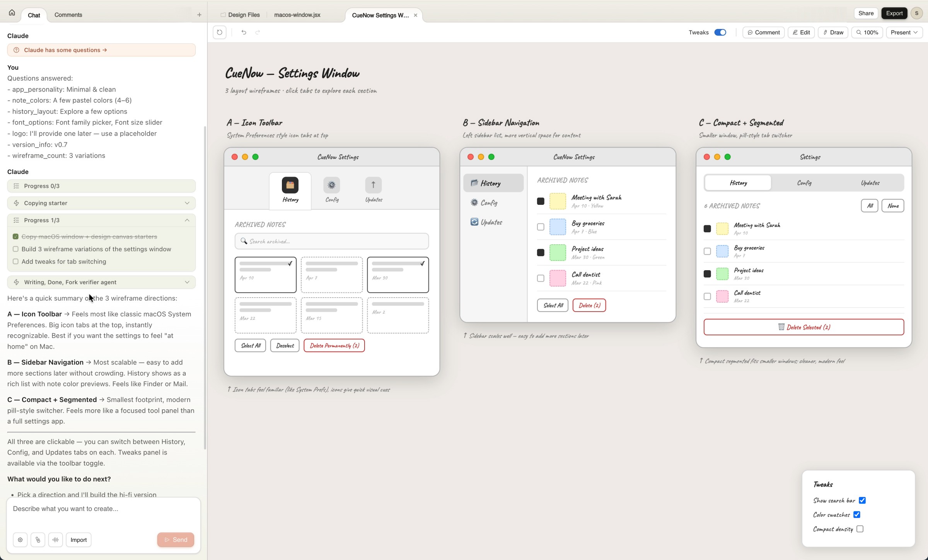Click the home icon in the top left
Screen dimensions: 928x560
click(x=12, y=12)
